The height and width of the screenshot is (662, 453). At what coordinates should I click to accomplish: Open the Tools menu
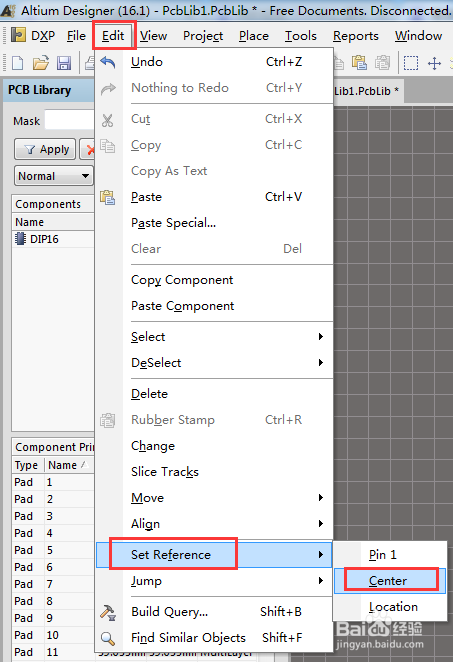301,36
